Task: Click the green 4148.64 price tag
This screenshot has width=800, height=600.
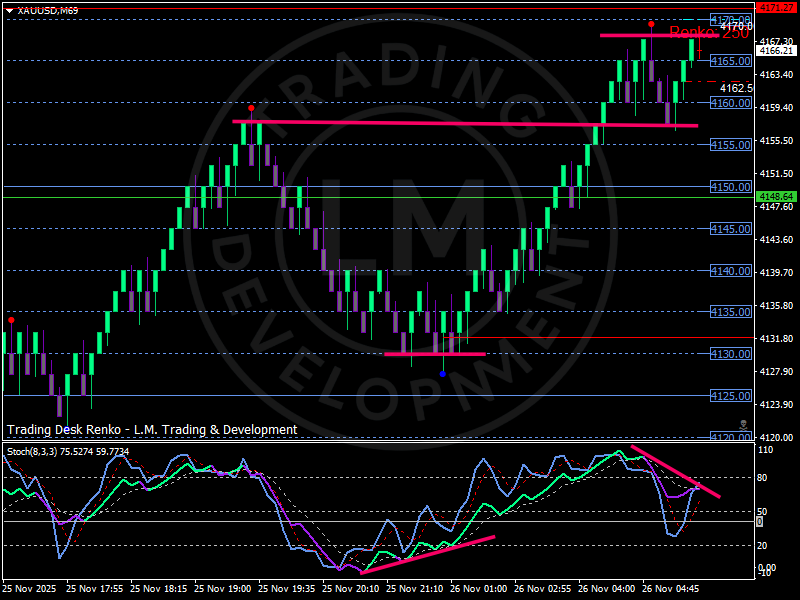Action: (776, 196)
